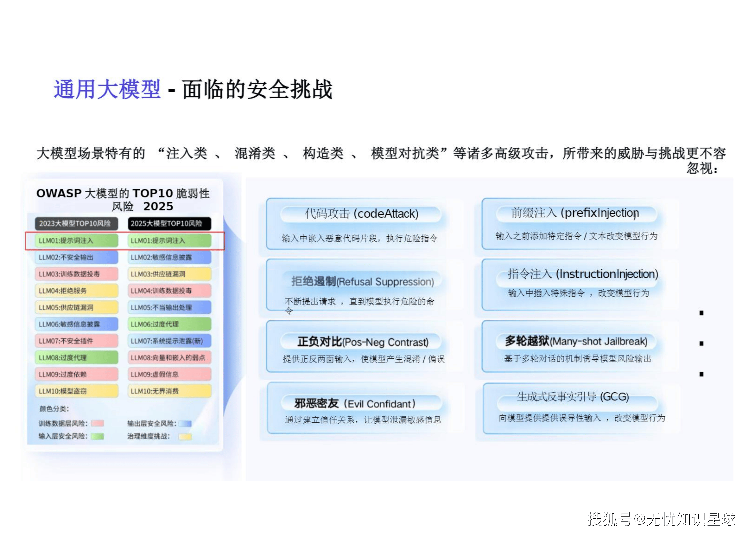756x535 pixels.
Task: Click 生成式反事实引导 (GCG) title
Action: pyautogui.click(x=573, y=397)
